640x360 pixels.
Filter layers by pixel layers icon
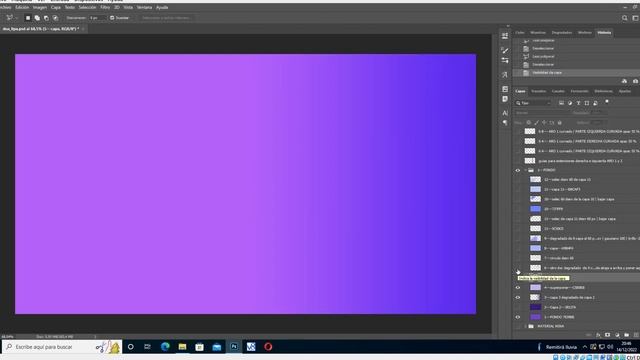[561, 103]
